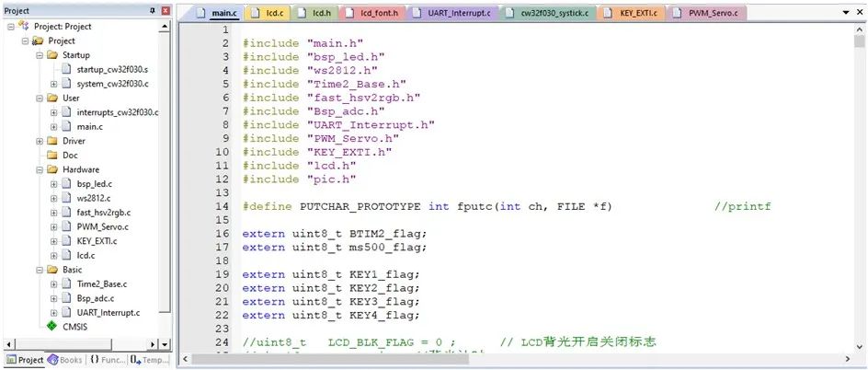This screenshot has width=868, height=370.
Task: Select the Project: Project workspace icon
Action: click(24, 26)
